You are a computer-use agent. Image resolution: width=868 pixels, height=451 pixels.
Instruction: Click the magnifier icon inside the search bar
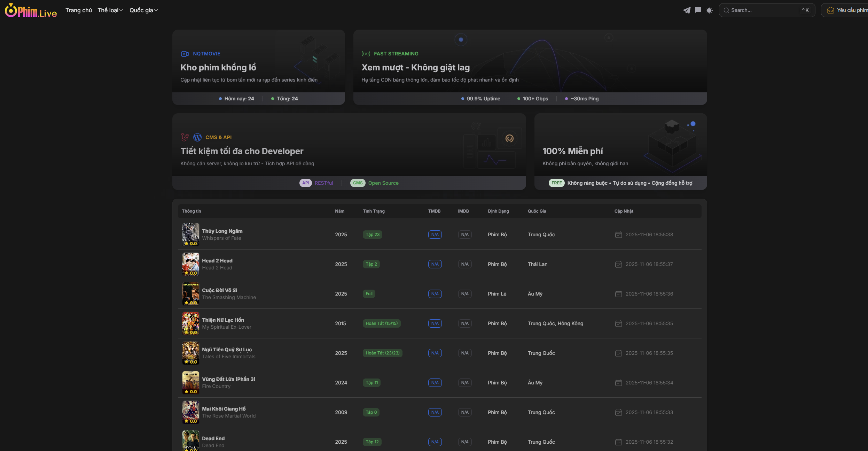[727, 10]
